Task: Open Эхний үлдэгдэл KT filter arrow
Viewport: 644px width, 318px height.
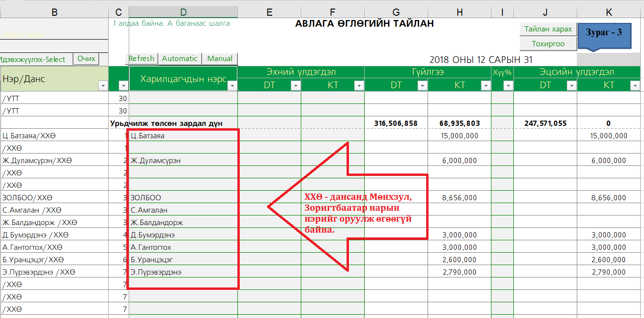Action: (x=358, y=85)
